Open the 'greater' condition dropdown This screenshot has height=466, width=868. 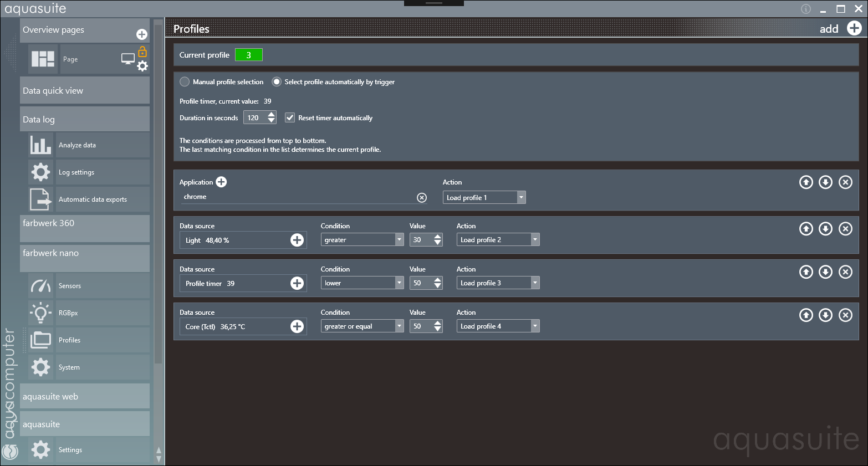click(x=362, y=239)
